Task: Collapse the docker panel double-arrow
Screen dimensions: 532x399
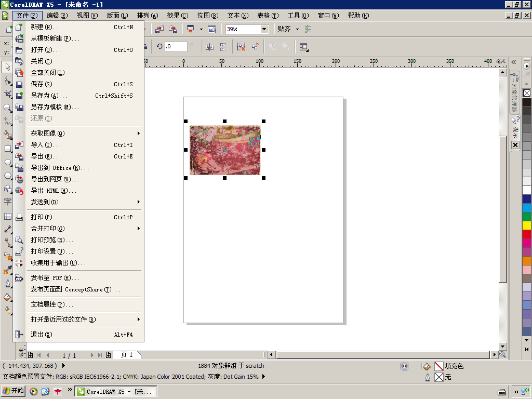Action: point(514,62)
